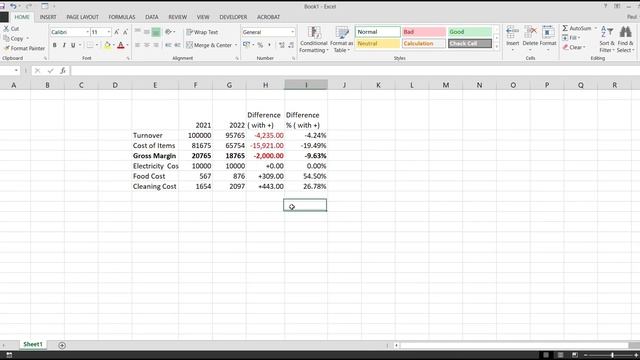Open the Font dialog launcher

pos(128,58)
